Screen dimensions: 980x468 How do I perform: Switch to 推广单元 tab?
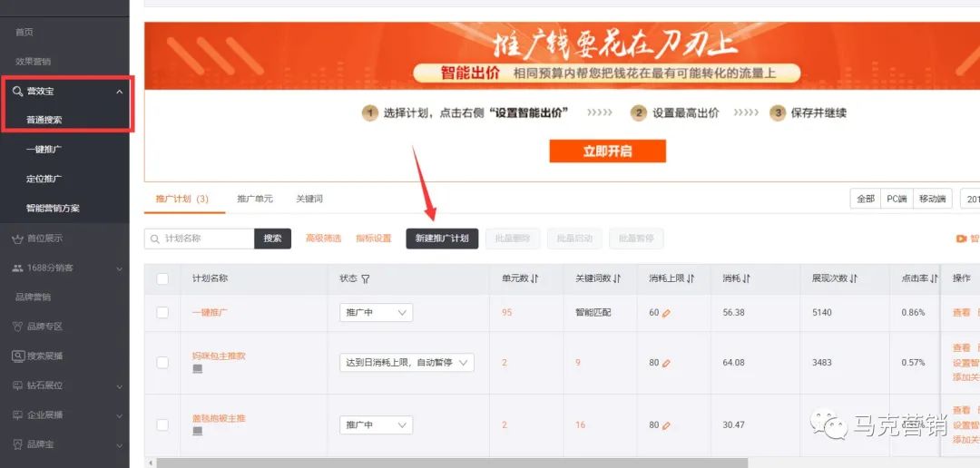click(x=255, y=199)
